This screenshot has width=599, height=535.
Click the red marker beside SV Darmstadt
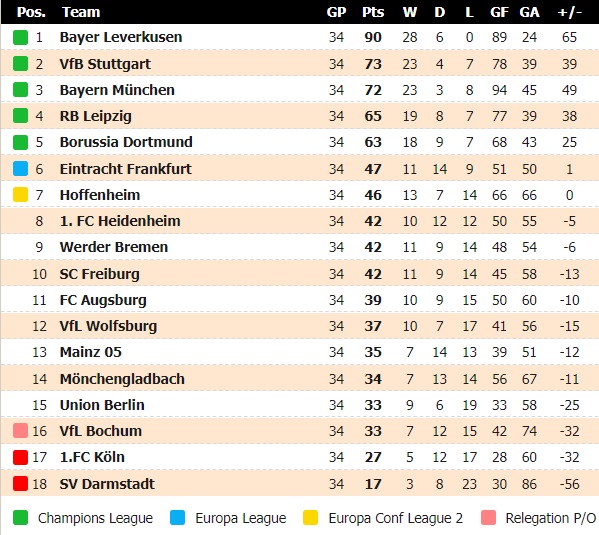pos(20,483)
